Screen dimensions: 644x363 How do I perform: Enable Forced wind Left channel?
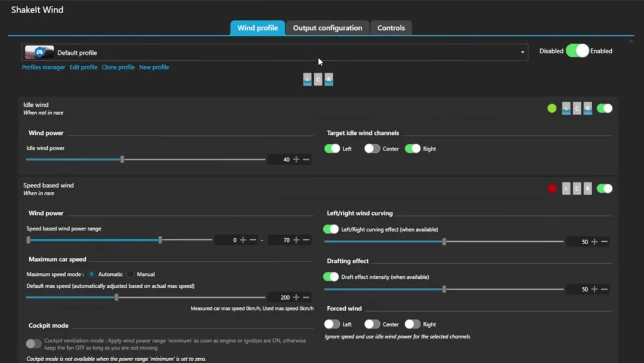tap(332, 324)
